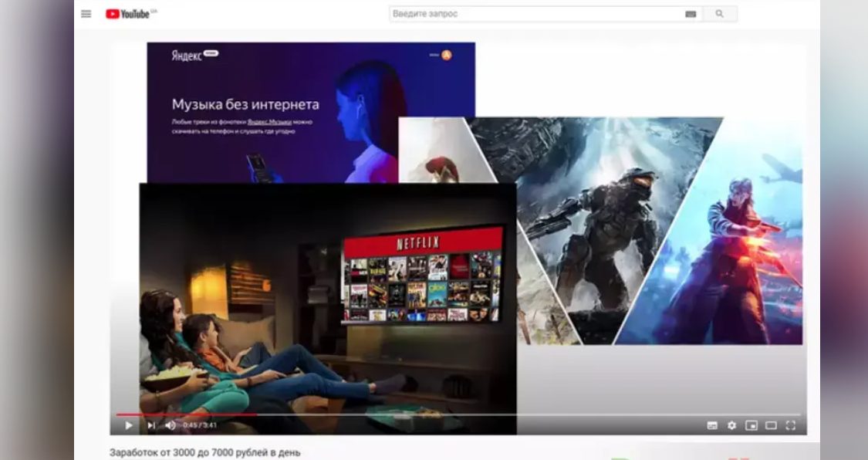Click the Netflix TV image in the video
Image resolution: width=868 pixels, height=460 pixels.
click(328, 308)
